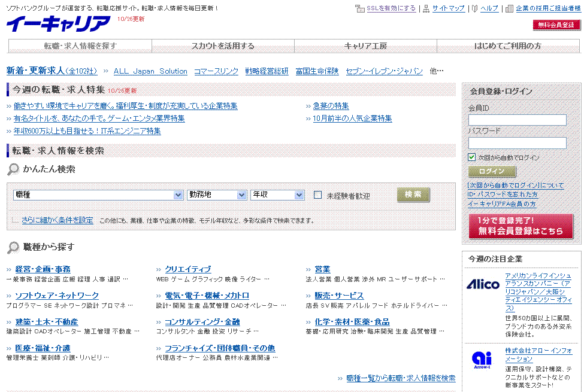Toggle the 未経験者歓迎 checkbox
584x392 pixels.
pos(317,195)
